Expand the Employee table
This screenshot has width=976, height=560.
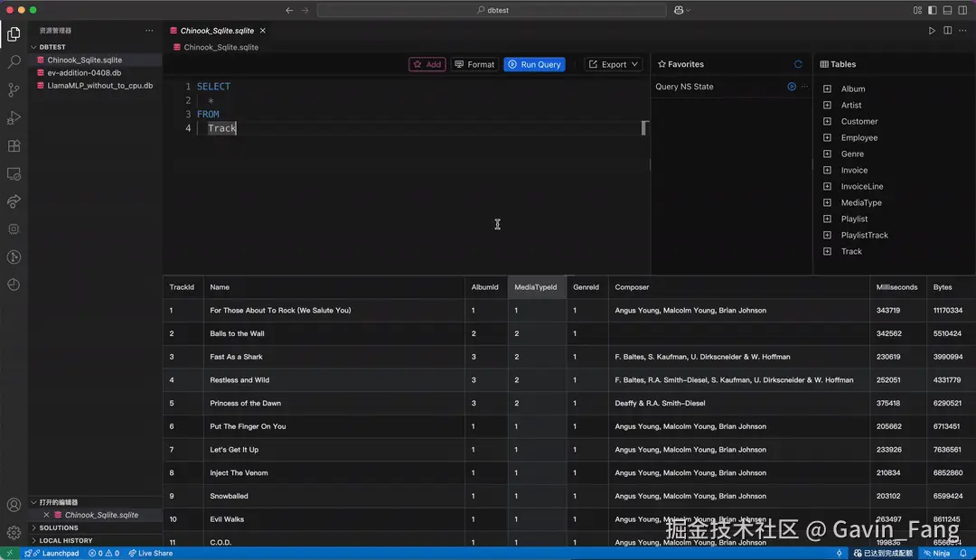(827, 137)
